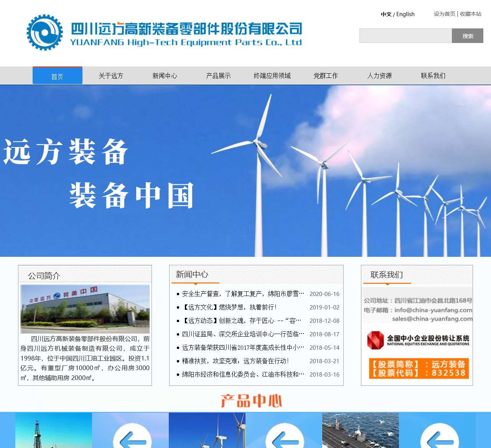The height and width of the screenshot is (448, 491).
Task: Click the company introduction paragraph text
Action: coord(85,358)
